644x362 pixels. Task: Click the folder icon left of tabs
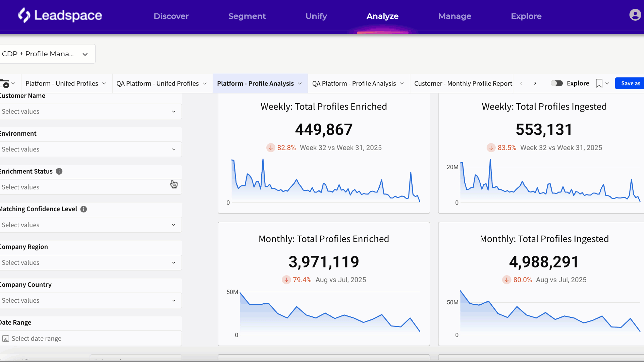click(5, 83)
